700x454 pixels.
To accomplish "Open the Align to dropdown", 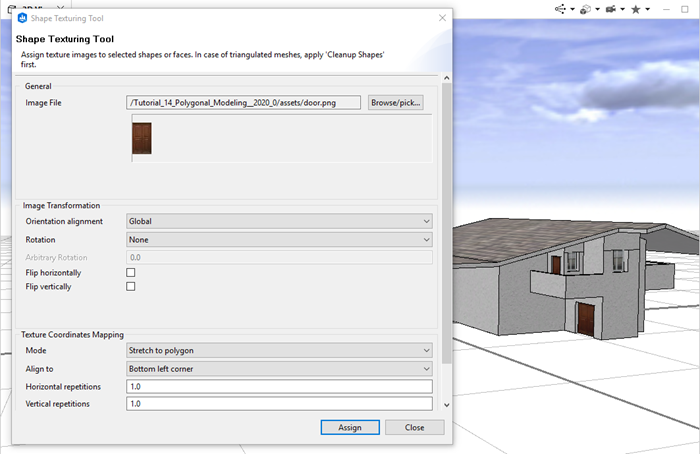I will 279,369.
